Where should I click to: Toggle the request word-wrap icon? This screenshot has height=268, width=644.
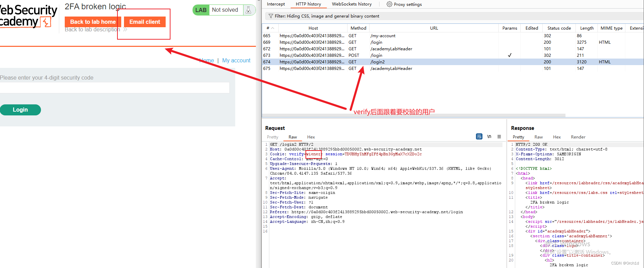coord(479,137)
